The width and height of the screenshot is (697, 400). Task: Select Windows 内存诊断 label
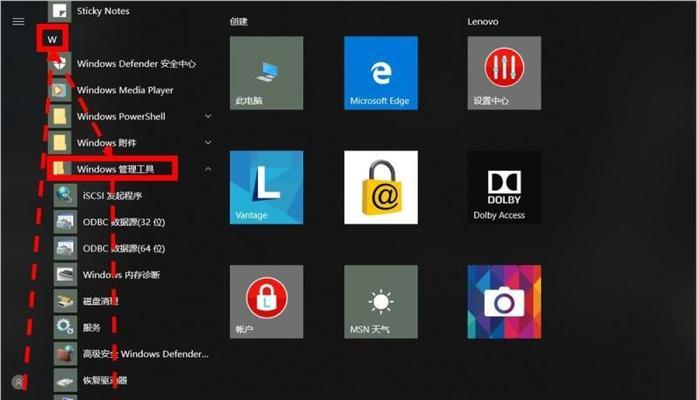(121, 275)
